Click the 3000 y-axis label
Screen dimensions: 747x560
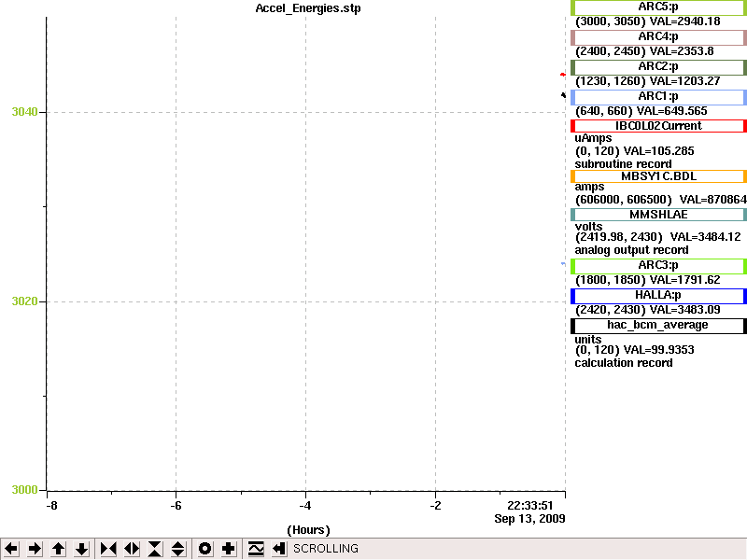pyautogui.click(x=24, y=490)
